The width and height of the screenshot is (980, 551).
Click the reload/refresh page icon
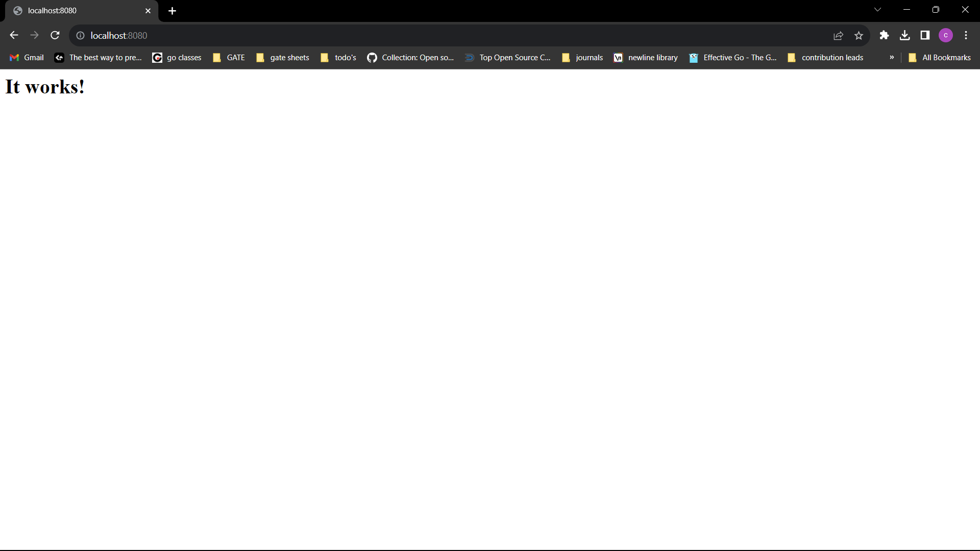coord(55,36)
